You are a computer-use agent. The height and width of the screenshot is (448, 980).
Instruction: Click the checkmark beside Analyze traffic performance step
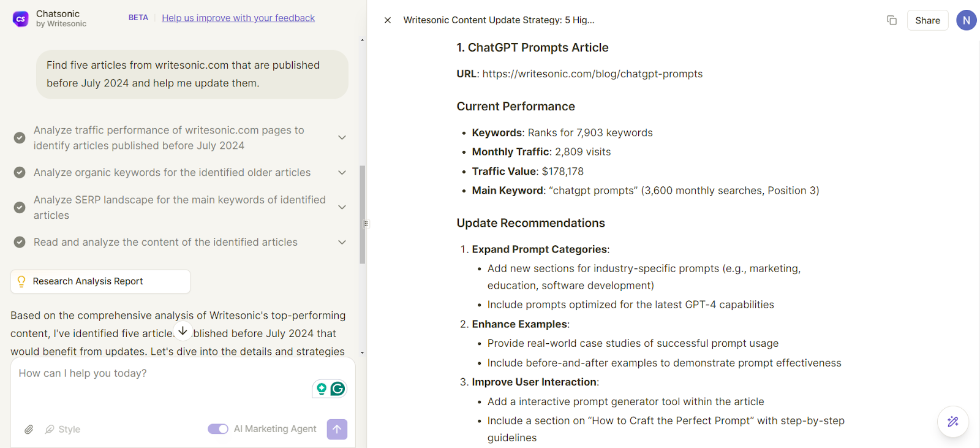(20, 138)
